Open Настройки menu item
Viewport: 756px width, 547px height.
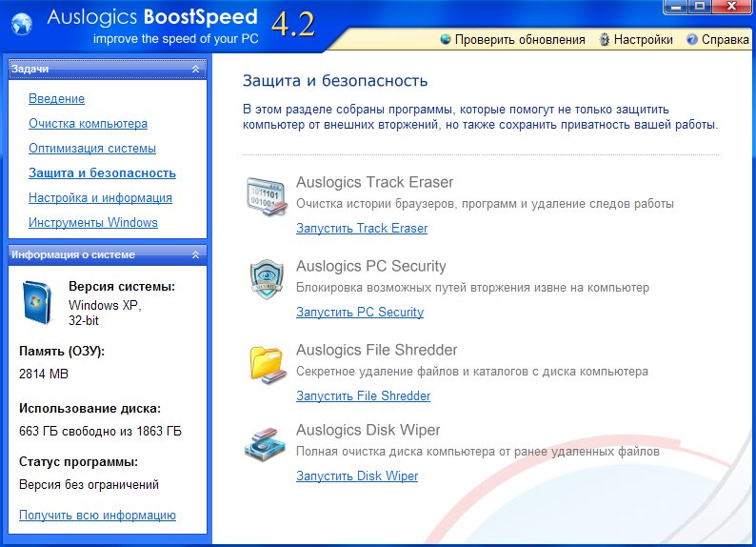644,40
